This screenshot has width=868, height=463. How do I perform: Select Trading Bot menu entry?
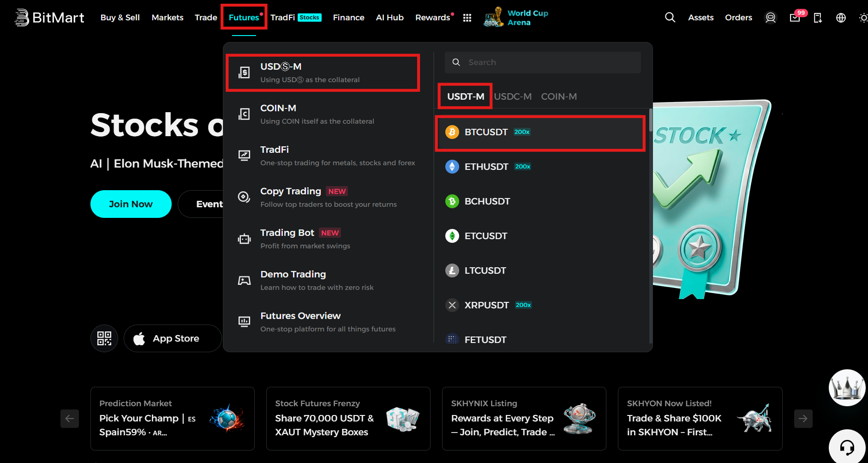click(x=323, y=239)
